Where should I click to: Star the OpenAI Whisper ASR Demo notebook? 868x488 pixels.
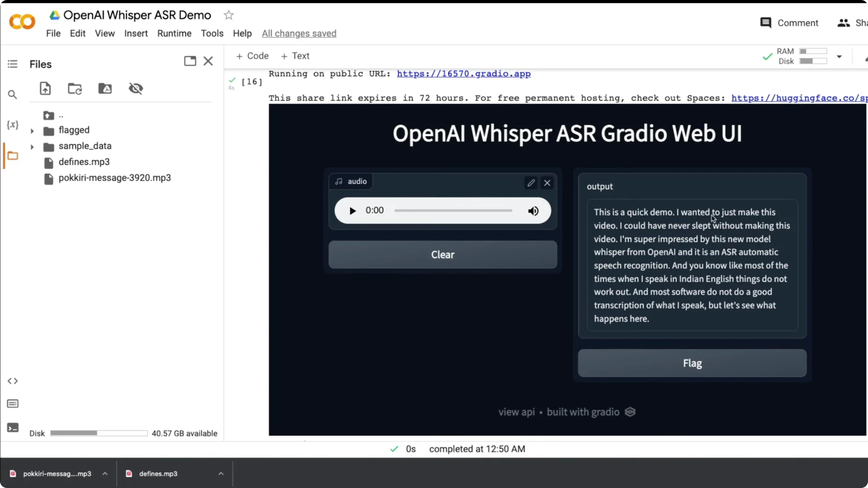coord(229,15)
